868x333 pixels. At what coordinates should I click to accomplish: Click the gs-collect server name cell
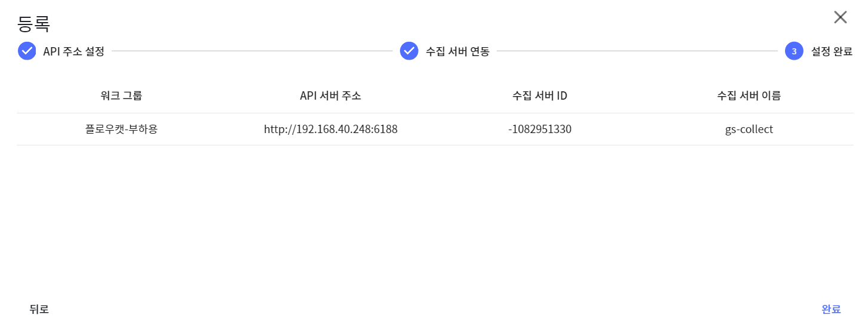coord(749,129)
